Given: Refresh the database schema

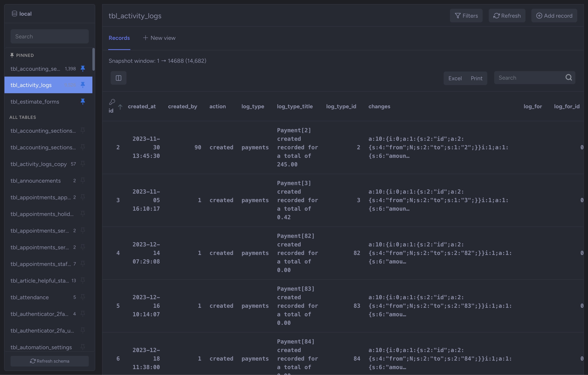Looking at the screenshot, I should 50,361.
